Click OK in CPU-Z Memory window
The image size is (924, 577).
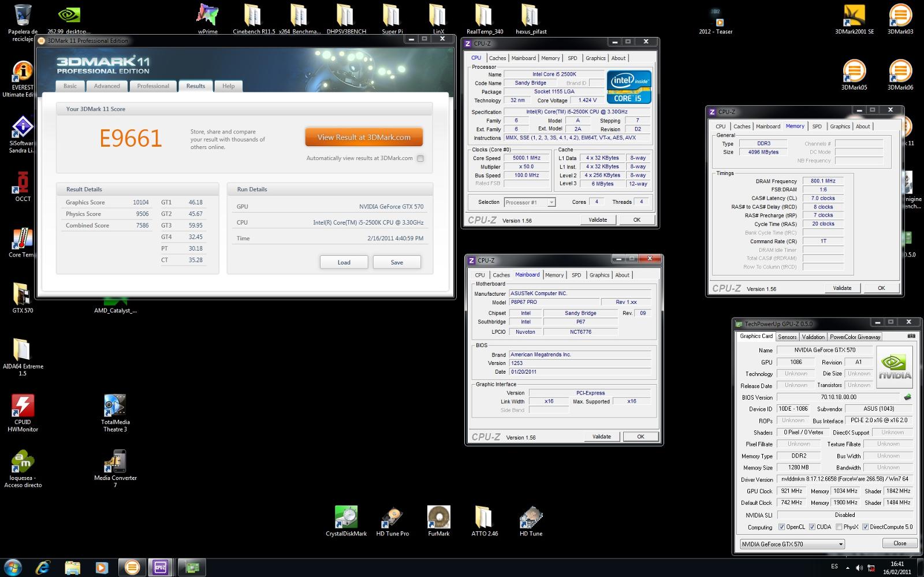pyautogui.click(x=881, y=288)
